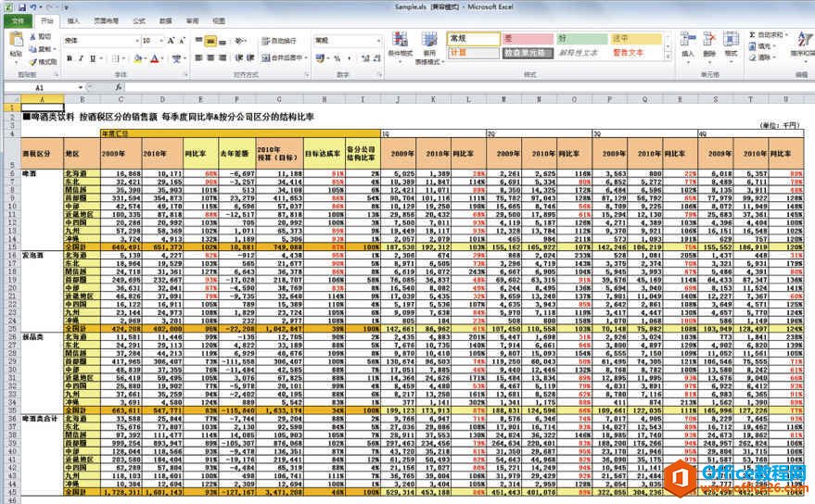Click the Percent Style icon

337,58
